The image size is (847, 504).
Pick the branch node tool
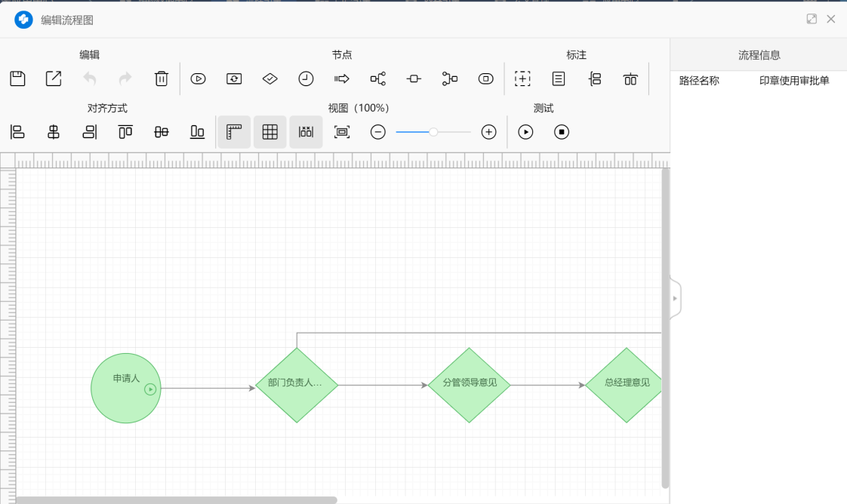[x=378, y=78]
